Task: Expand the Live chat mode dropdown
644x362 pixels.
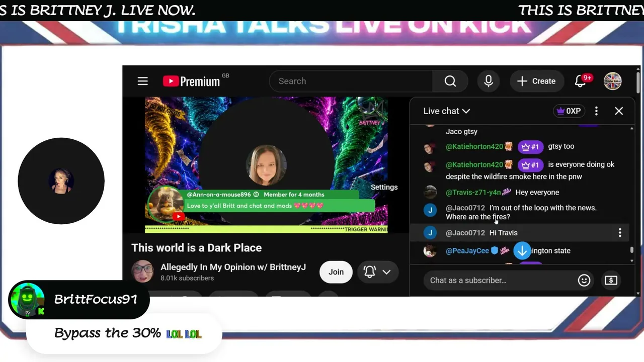Action: (447, 111)
